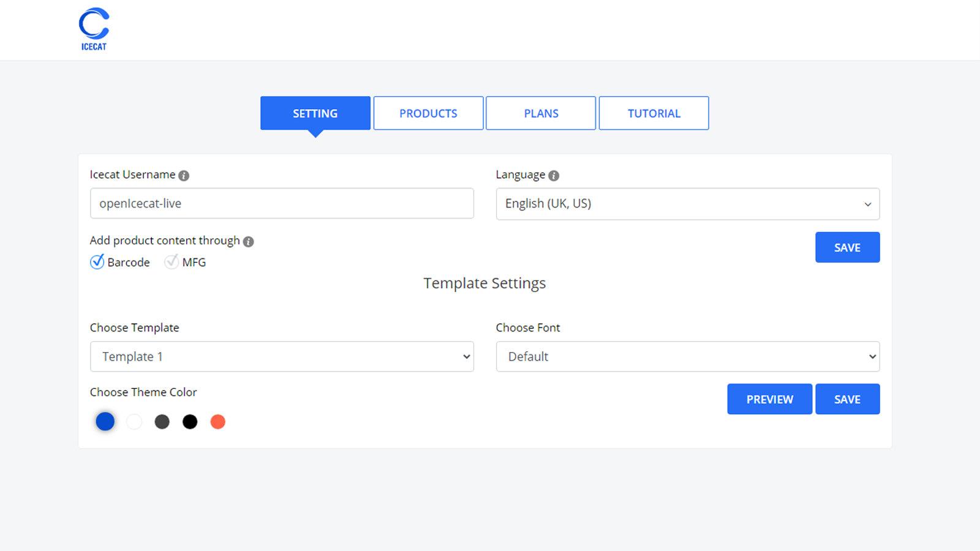
Task: Click info icon beside Add product content through
Action: click(x=248, y=242)
